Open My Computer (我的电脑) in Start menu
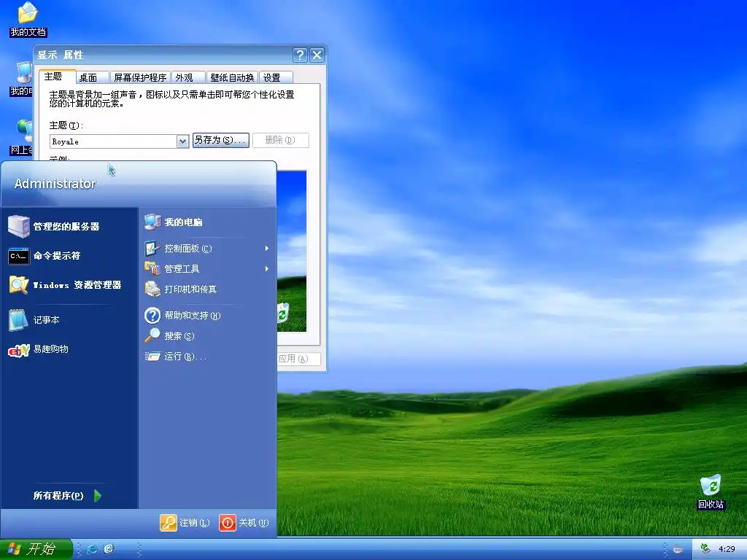The width and height of the screenshot is (747, 560). [x=174, y=222]
